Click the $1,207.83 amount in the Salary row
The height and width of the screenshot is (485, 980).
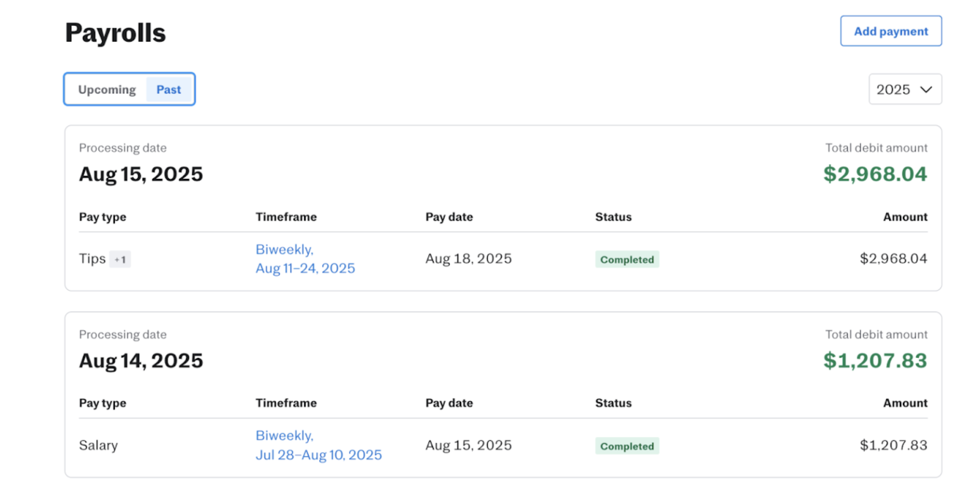(x=893, y=445)
